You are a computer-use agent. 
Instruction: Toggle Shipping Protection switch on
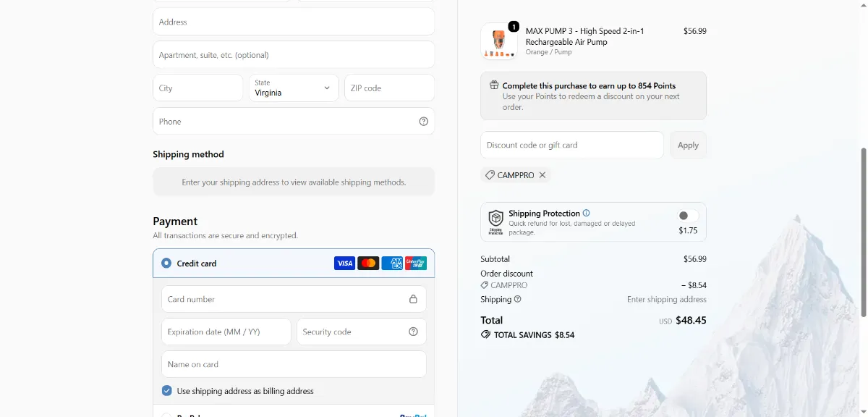[x=687, y=216]
